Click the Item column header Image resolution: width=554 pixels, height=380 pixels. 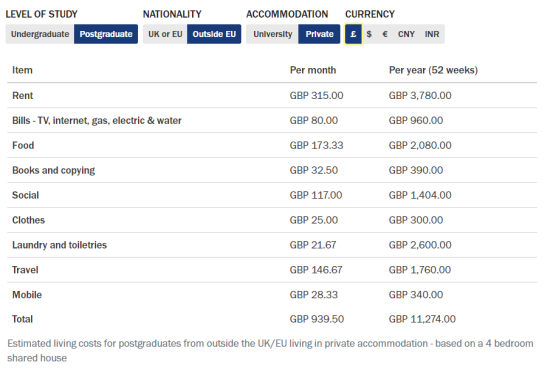coord(22,70)
